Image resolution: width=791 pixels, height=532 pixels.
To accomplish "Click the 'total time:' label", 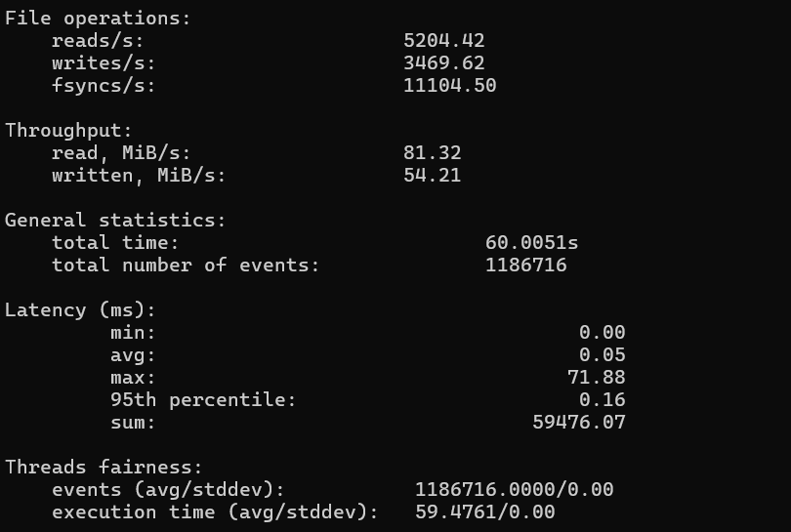I will click(x=115, y=242).
